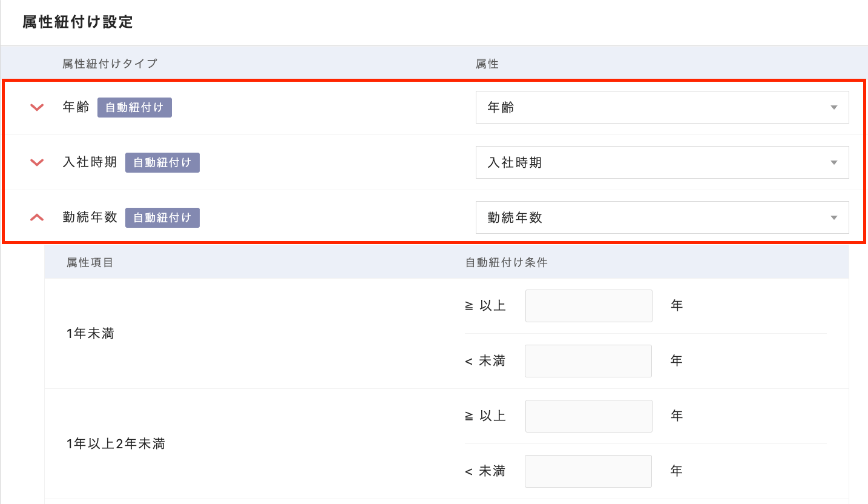
Task: Open the 年齢 attribute dropdown
Action: (x=662, y=108)
